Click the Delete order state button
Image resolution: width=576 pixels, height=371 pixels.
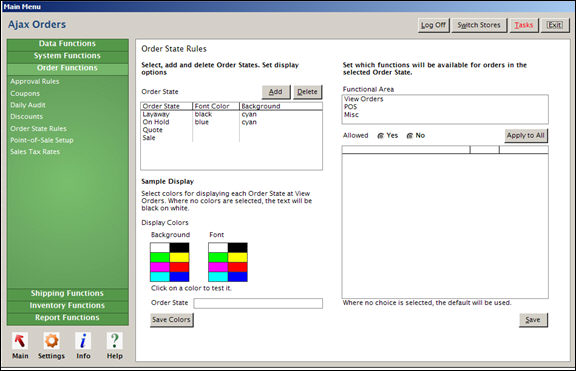pyautogui.click(x=307, y=92)
